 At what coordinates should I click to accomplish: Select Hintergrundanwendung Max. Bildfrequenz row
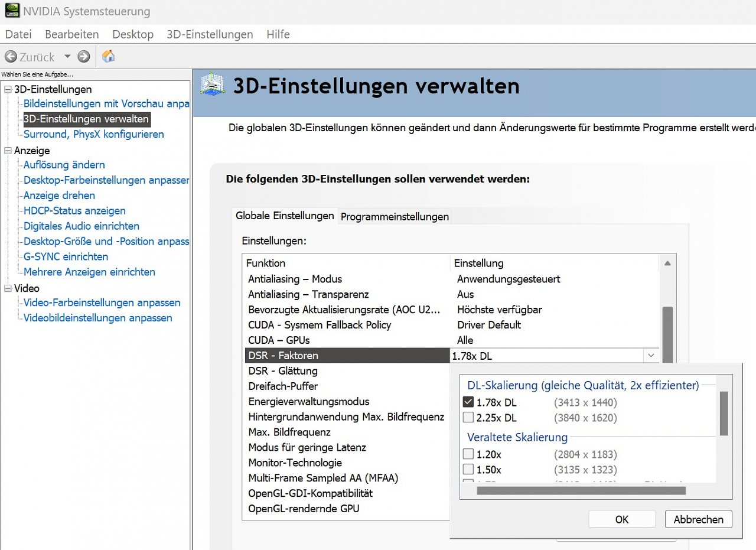[x=346, y=417]
